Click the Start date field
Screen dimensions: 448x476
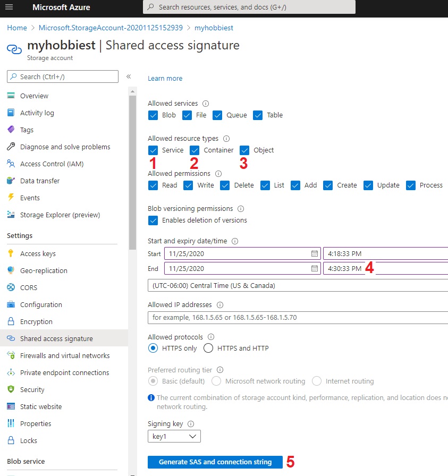click(x=242, y=253)
